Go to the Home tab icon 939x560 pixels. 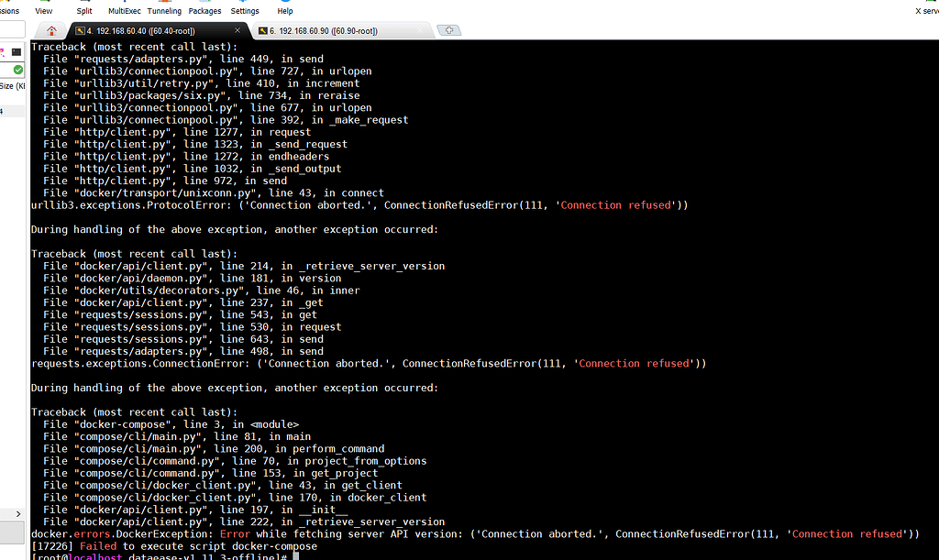coord(51,31)
